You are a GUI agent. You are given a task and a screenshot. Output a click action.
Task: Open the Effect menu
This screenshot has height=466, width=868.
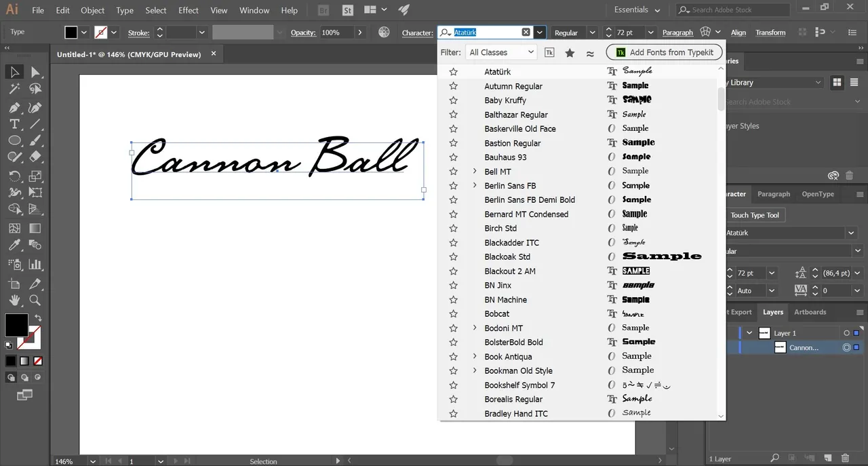(x=189, y=10)
